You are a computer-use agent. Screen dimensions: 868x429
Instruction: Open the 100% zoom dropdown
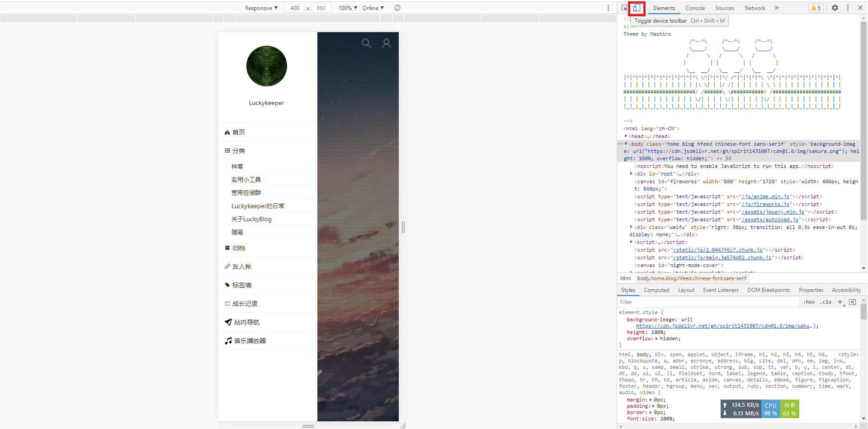pyautogui.click(x=348, y=8)
